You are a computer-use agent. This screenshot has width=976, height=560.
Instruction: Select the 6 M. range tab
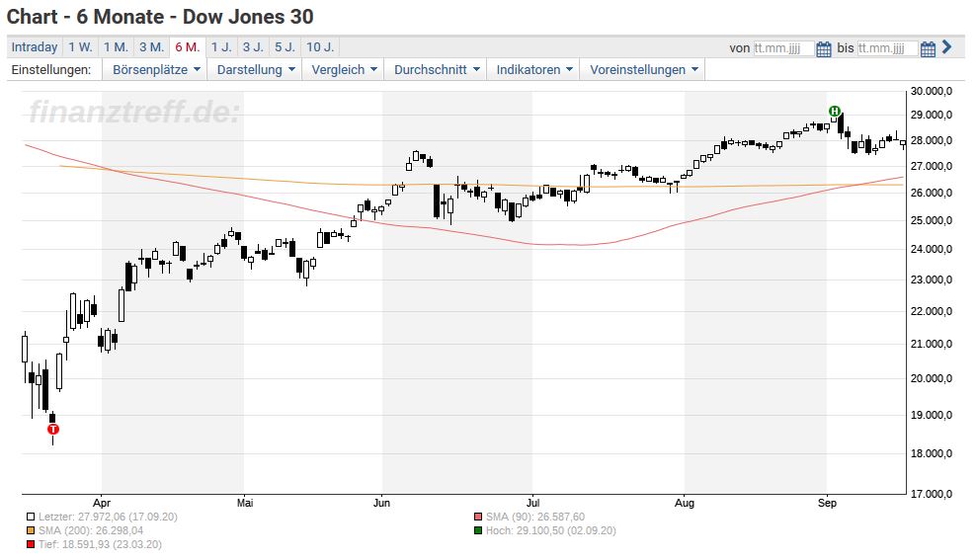[188, 47]
